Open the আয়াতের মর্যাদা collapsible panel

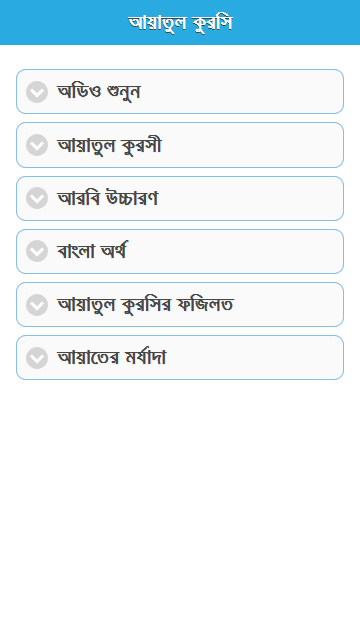(180, 358)
